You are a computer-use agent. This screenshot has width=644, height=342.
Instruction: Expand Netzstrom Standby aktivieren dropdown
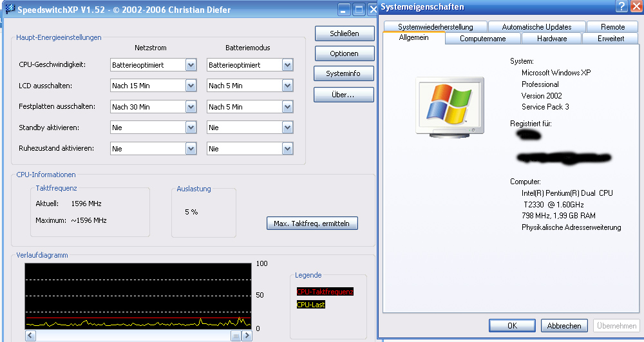point(191,128)
